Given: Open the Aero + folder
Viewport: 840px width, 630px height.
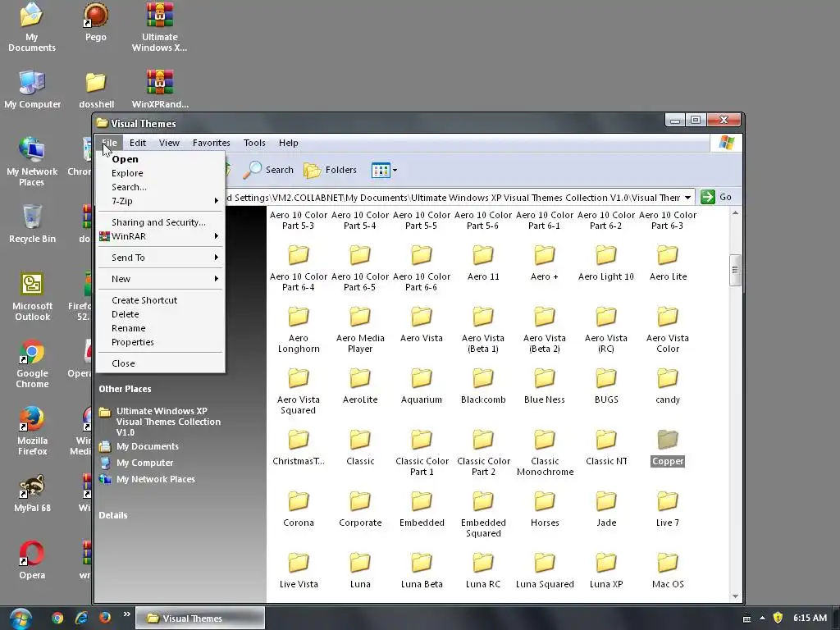Looking at the screenshot, I should click(545, 263).
